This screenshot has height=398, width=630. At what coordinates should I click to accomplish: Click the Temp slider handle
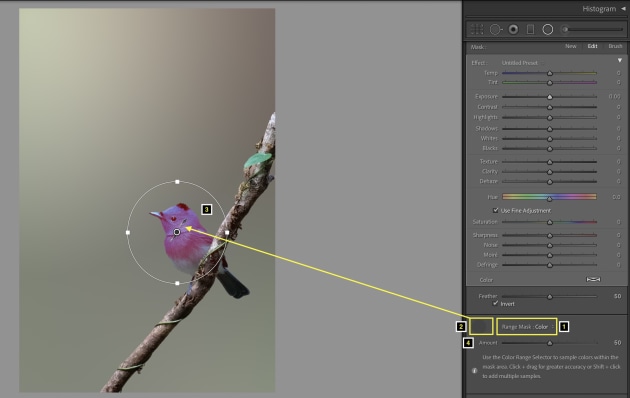pos(550,73)
